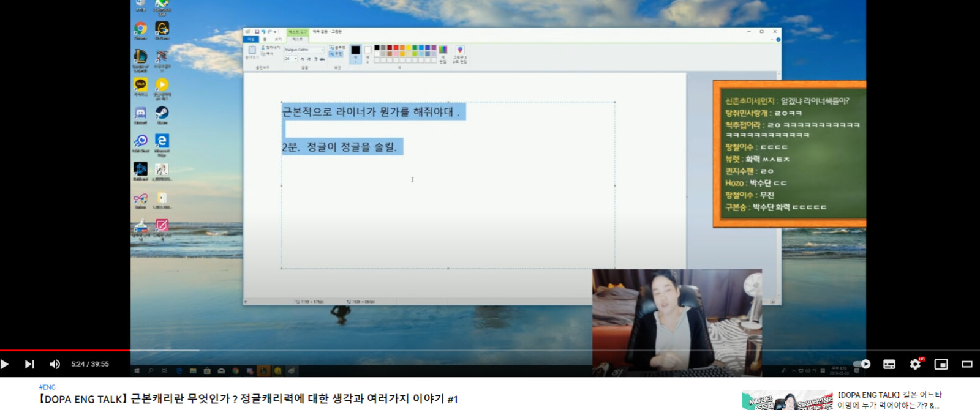Open the folder desktop icon
This screenshot has width=980, height=410.
(162, 199)
